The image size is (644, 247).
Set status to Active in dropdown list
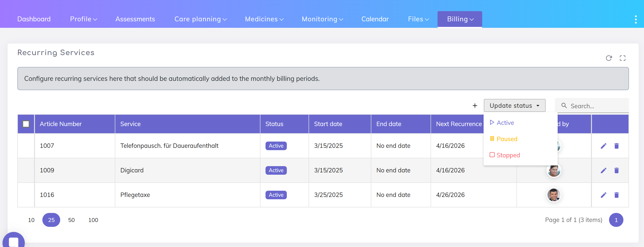click(505, 123)
